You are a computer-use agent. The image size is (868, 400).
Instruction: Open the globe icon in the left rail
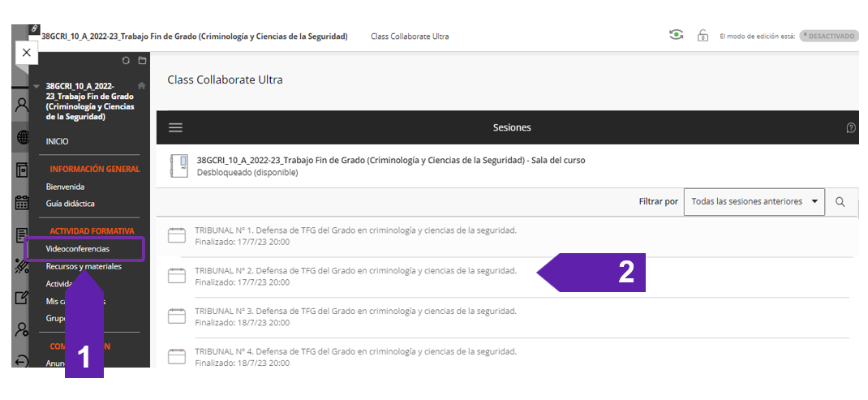[x=22, y=138]
